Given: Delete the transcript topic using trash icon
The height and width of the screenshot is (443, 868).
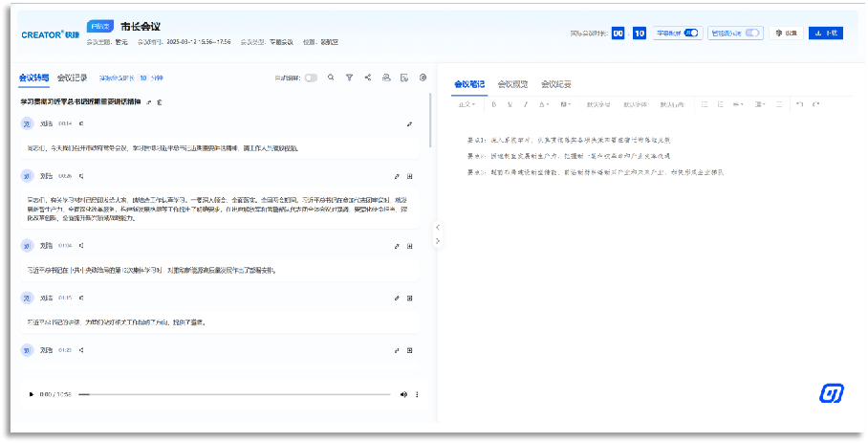Looking at the screenshot, I should (x=160, y=101).
